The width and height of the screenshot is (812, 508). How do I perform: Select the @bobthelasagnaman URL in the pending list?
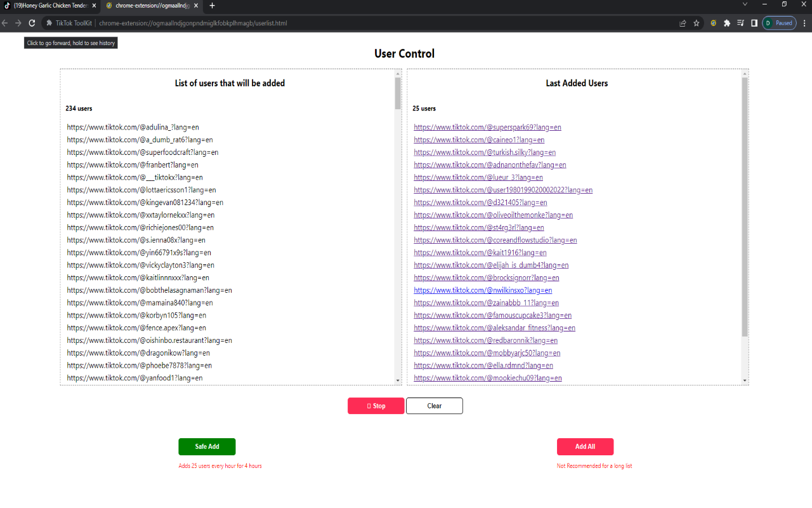(x=149, y=290)
